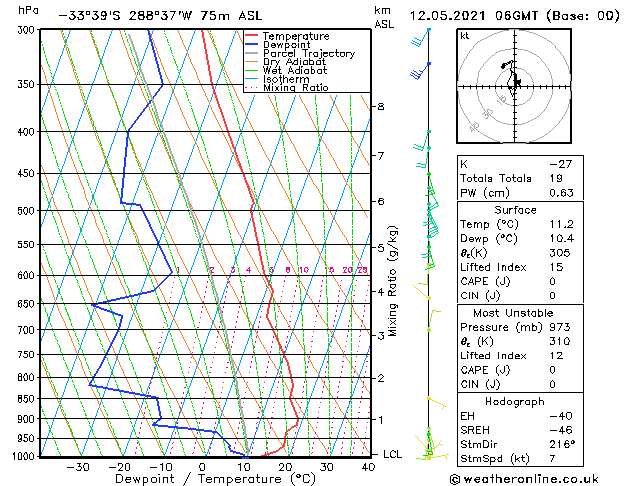Image resolution: width=629 pixels, height=486 pixels.
Task: Click the 'Mixing Ratio (g/kg)' vertical axis title
Action: 393,281
